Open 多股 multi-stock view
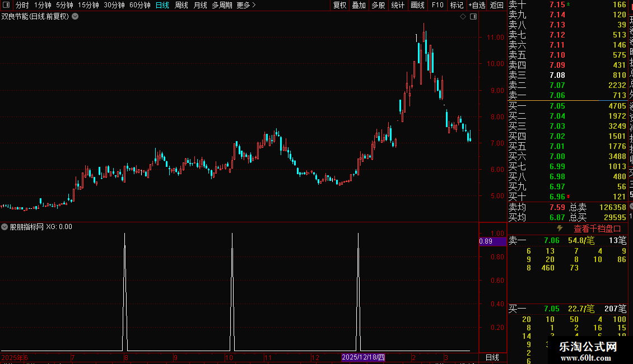The height and width of the screenshot is (364, 633). click(378, 5)
